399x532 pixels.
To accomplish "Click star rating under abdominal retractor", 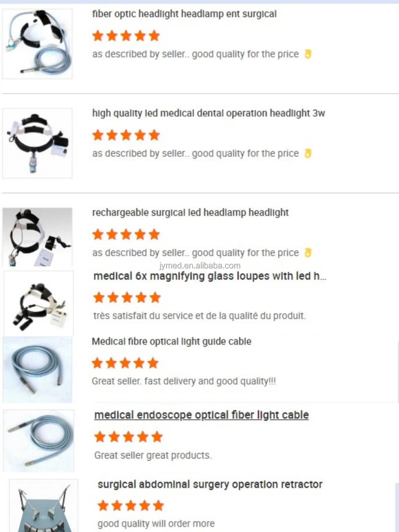I will click(x=131, y=505).
